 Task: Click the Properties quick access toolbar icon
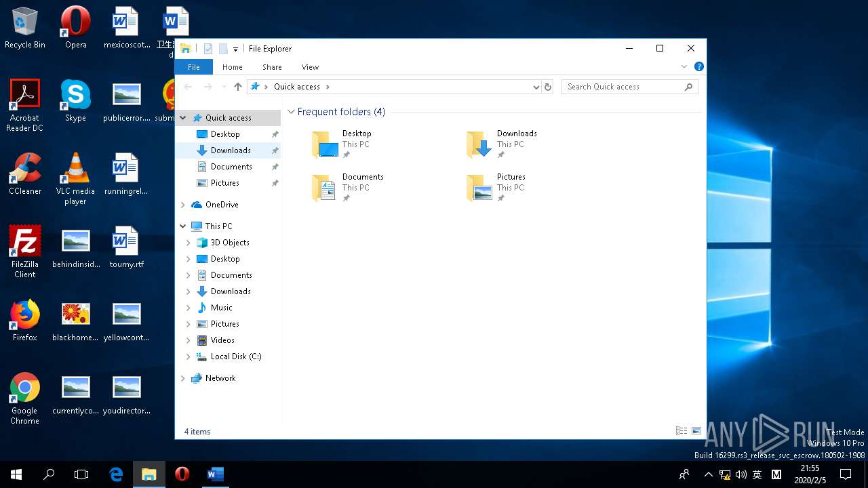tap(208, 49)
